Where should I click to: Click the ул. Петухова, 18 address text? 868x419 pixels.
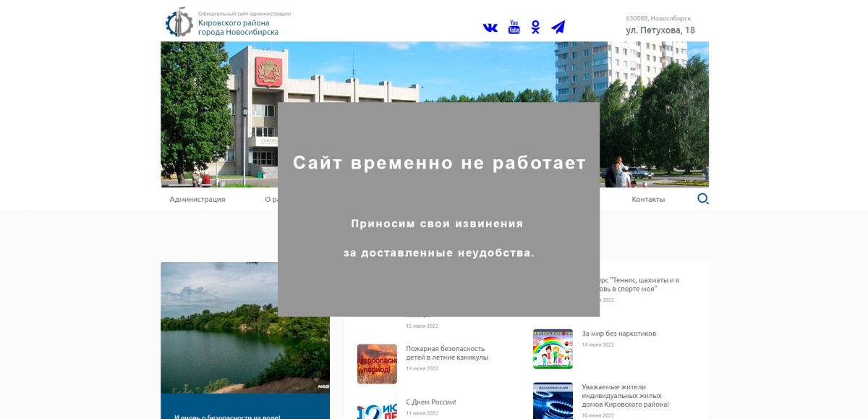pos(660,30)
